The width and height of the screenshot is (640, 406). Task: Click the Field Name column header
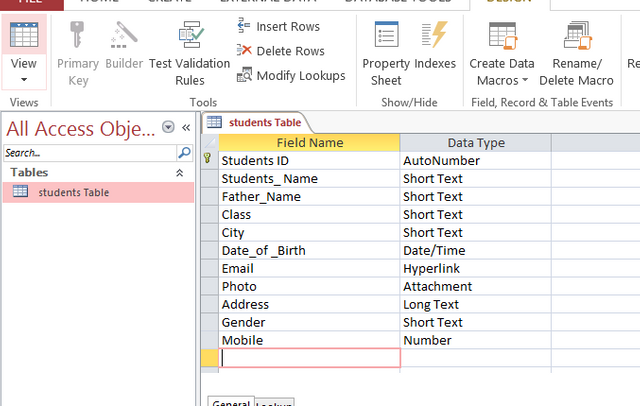click(309, 143)
